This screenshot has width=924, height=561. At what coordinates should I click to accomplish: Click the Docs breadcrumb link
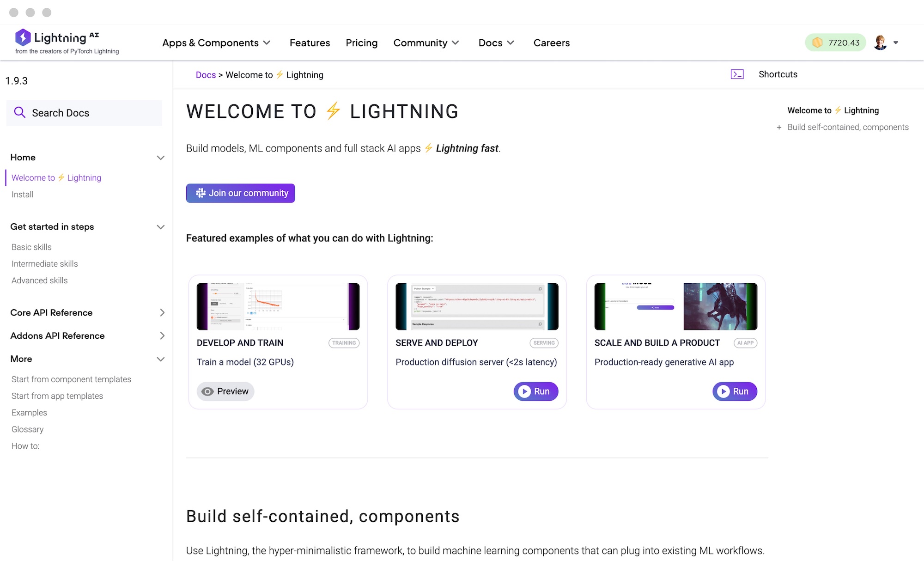tap(206, 75)
